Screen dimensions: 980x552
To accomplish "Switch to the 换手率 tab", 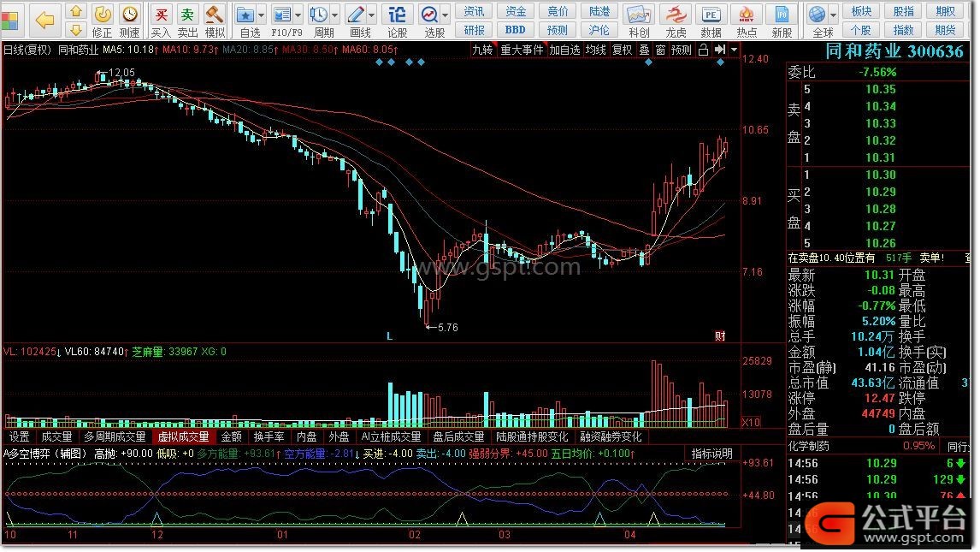I will [x=269, y=437].
